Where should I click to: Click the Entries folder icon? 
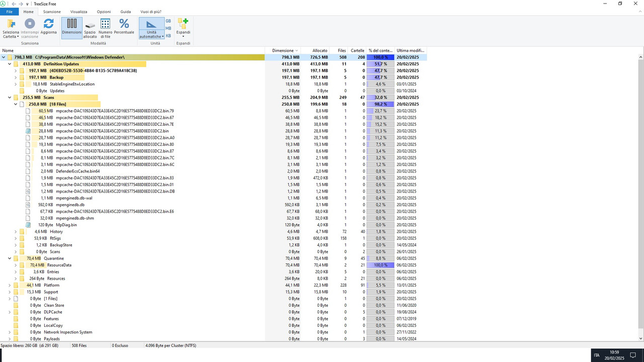(x=22, y=271)
